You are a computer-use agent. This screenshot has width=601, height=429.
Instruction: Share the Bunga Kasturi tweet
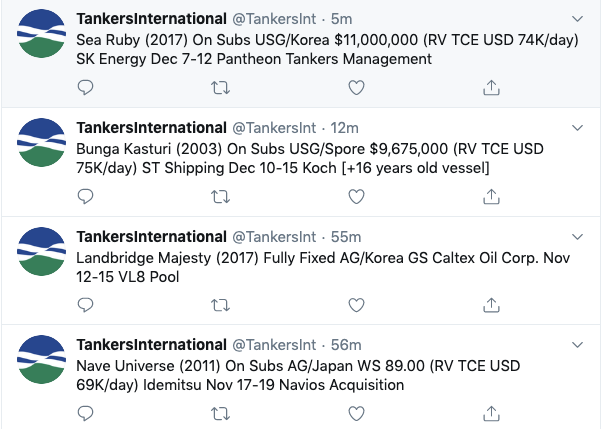pyautogui.click(x=491, y=196)
